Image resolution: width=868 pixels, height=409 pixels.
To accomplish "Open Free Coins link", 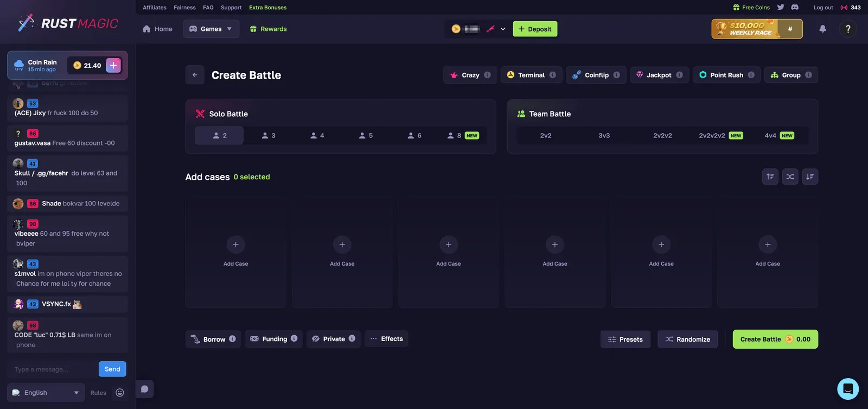I will pos(751,7).
